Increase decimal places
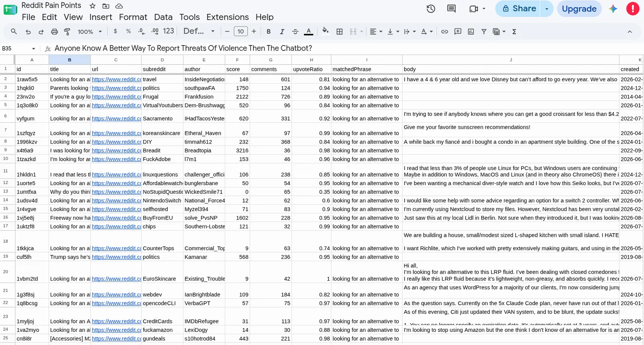 tap(155, 31)
